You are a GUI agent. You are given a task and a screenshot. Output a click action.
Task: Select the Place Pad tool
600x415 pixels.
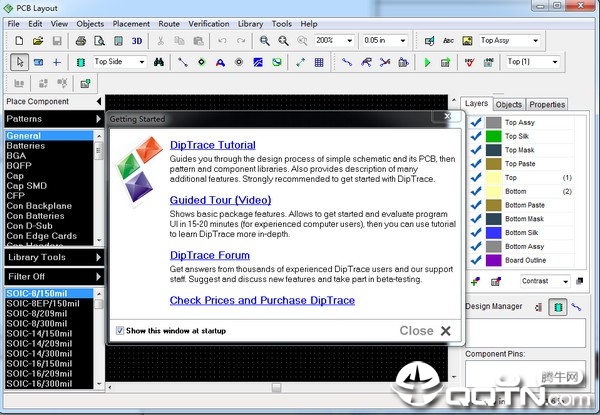pyautogui.click(x=202, y=62)
